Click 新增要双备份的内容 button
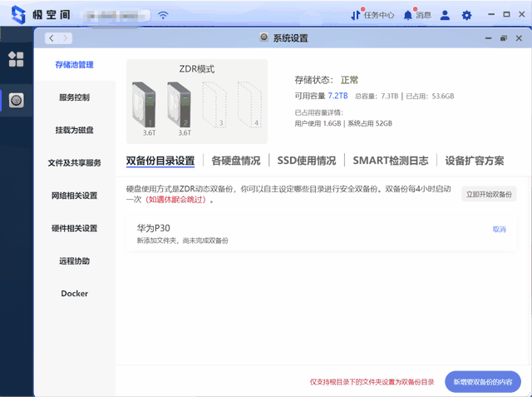This screenshot has height=397, width=532. (483, 382)
